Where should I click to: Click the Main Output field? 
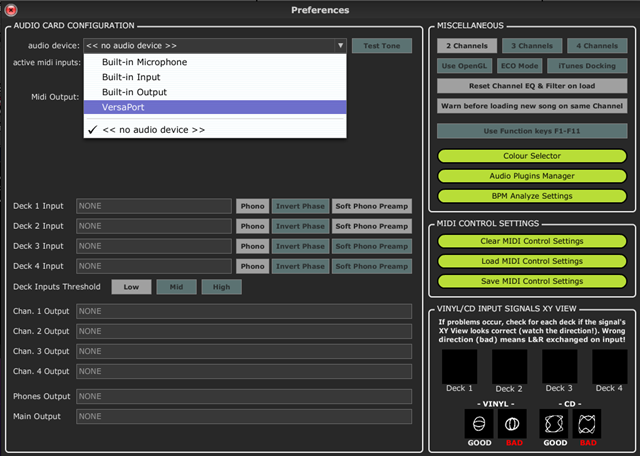244,416
